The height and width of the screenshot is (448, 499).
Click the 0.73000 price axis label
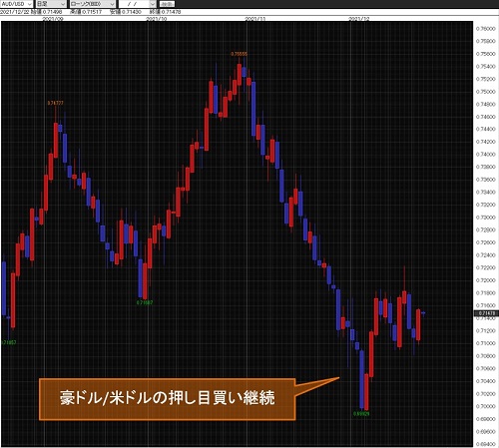click(x=486, y=218)
